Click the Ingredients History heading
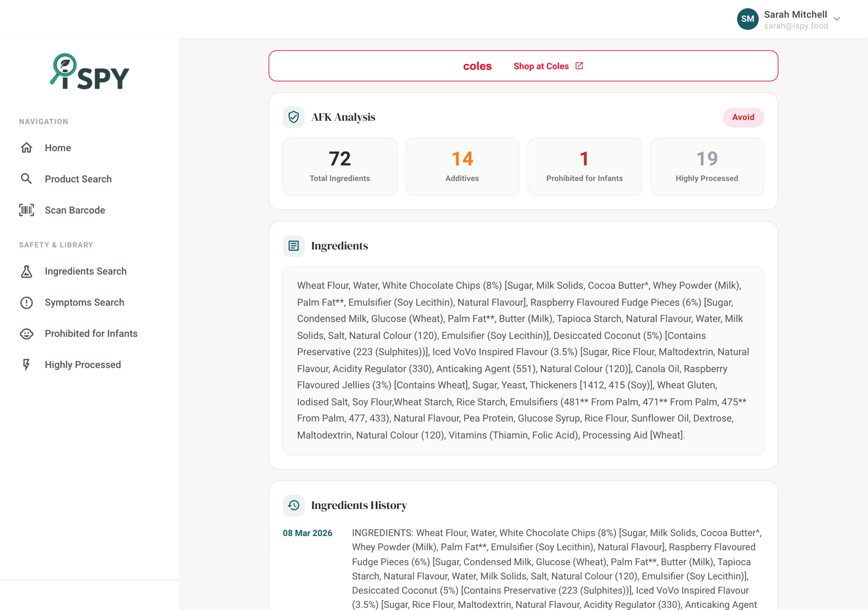868x610 pixels. coord(359,505)
